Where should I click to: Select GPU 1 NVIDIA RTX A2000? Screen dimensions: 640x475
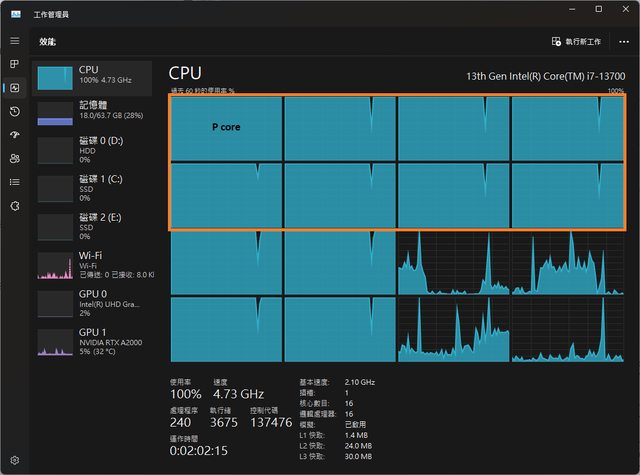pos(94,341)
